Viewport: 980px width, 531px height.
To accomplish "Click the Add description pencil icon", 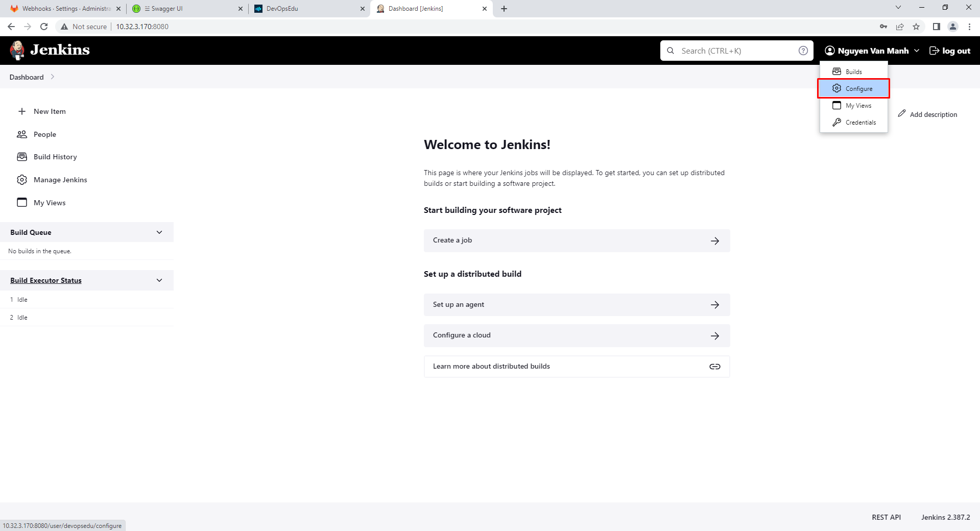I will pos(902,113).
